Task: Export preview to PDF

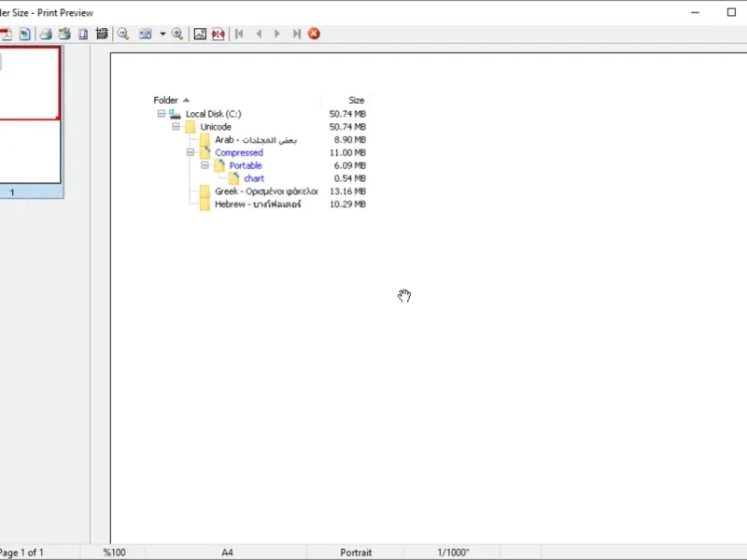Action: click(x=6, y=34)
